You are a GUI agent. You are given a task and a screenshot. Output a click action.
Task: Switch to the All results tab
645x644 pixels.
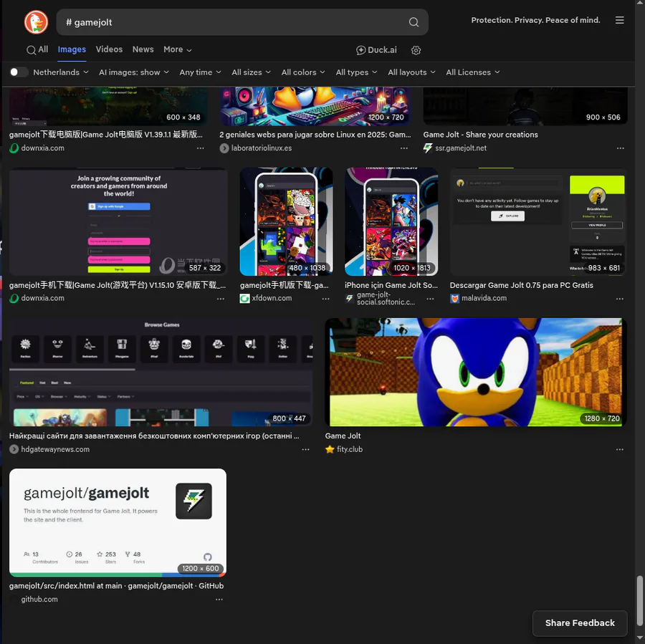tap(37, 49)
